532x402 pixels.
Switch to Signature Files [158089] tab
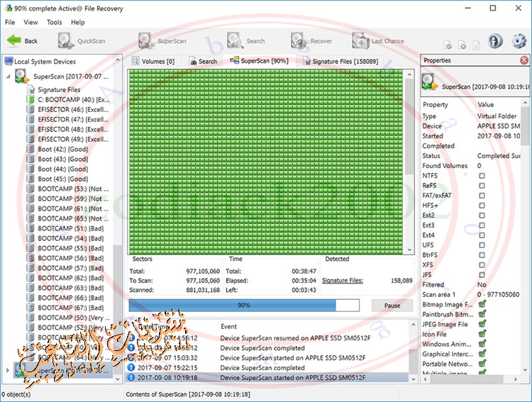(x=340, y=62)
